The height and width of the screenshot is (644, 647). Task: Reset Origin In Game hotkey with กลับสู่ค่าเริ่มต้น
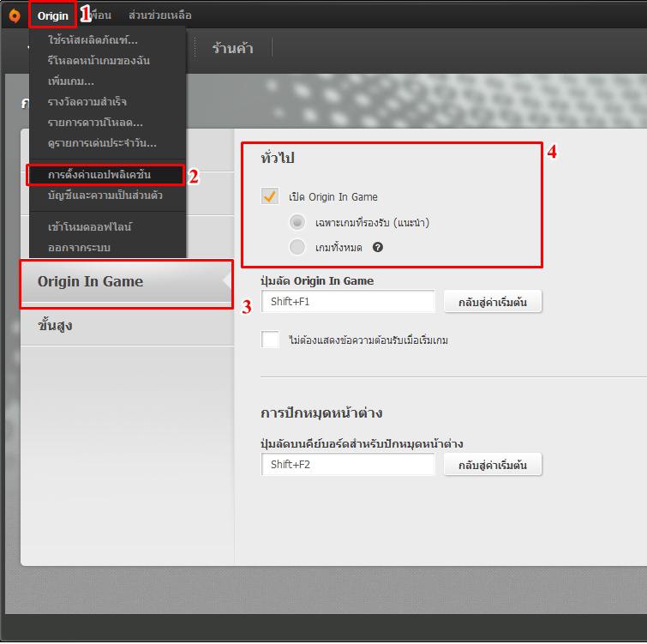point(493,302)
